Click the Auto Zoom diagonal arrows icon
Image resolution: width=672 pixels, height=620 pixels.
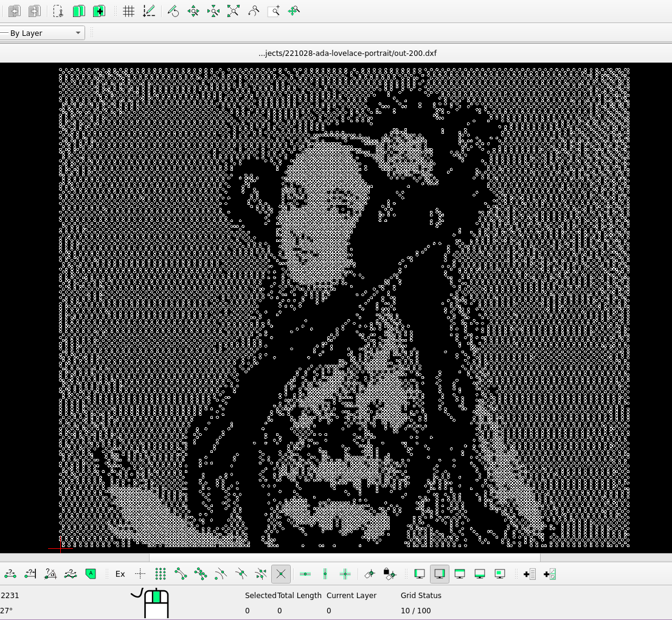coord(233,11)
